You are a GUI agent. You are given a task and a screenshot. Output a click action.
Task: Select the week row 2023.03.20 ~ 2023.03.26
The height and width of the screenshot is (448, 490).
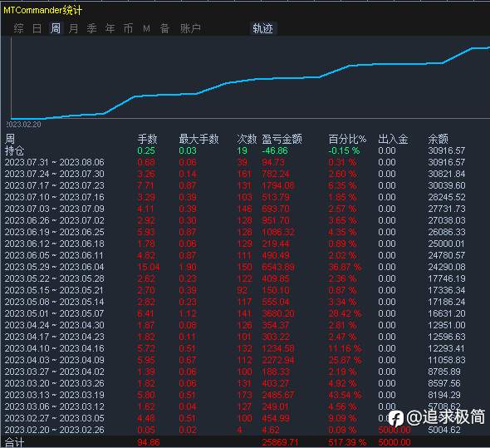pyautogui.click(x=235, y=383)
